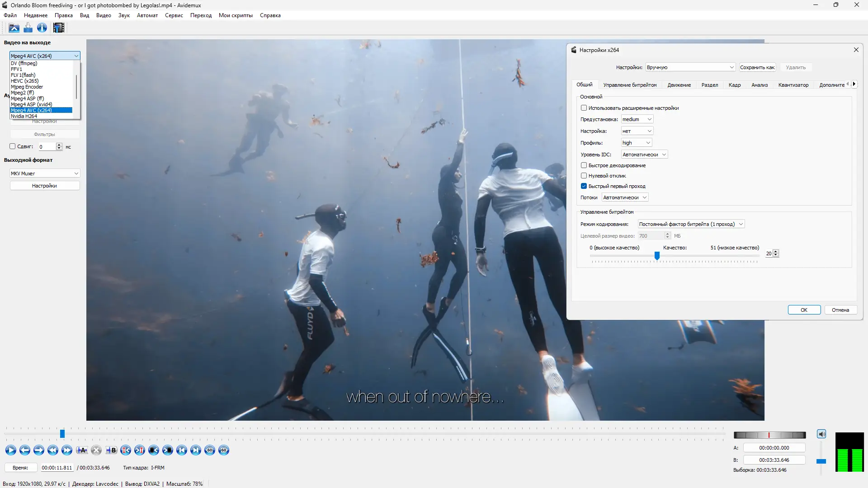Click the Open Video folder icon
868x488 pixels.
14,28
